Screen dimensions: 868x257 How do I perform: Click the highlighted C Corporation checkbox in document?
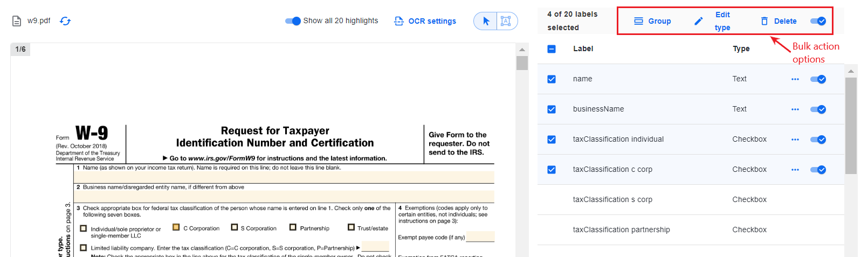tap(176, 227)
